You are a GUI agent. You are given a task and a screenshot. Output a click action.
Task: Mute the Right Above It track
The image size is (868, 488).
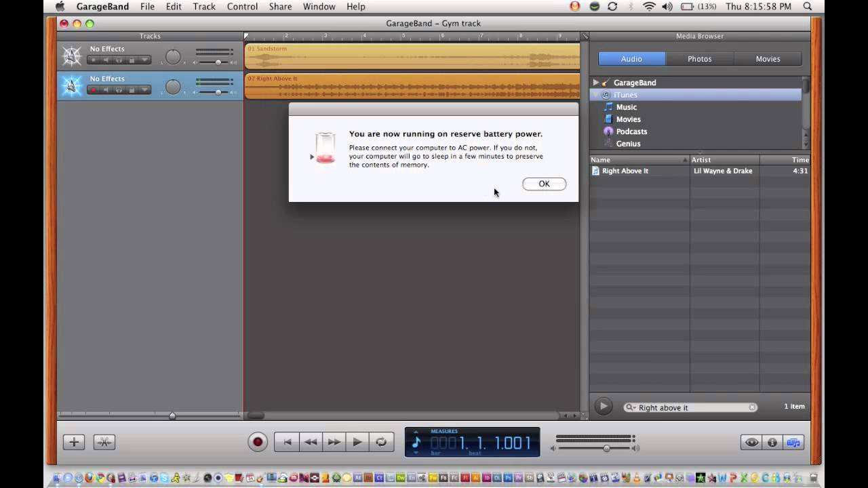point(106,90)
